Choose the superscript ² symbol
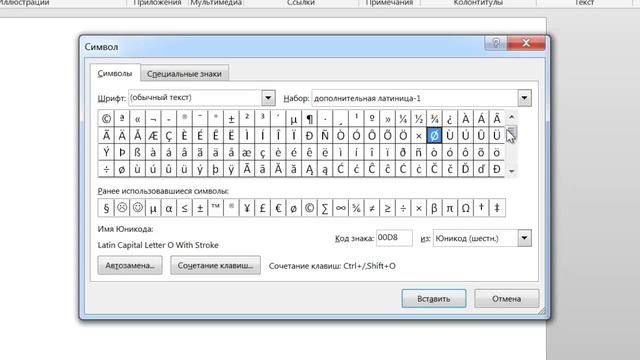The image size is (640, 360). point(247,118)
